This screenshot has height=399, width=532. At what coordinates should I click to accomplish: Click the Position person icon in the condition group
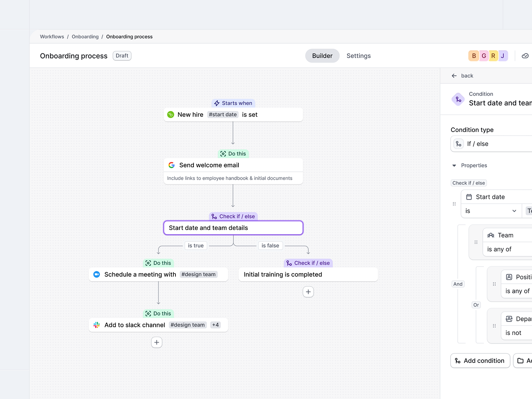point(509,277)
